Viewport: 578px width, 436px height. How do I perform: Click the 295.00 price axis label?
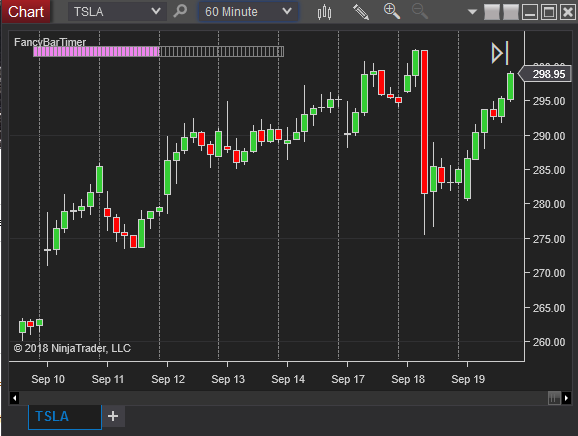pos(549,101)
